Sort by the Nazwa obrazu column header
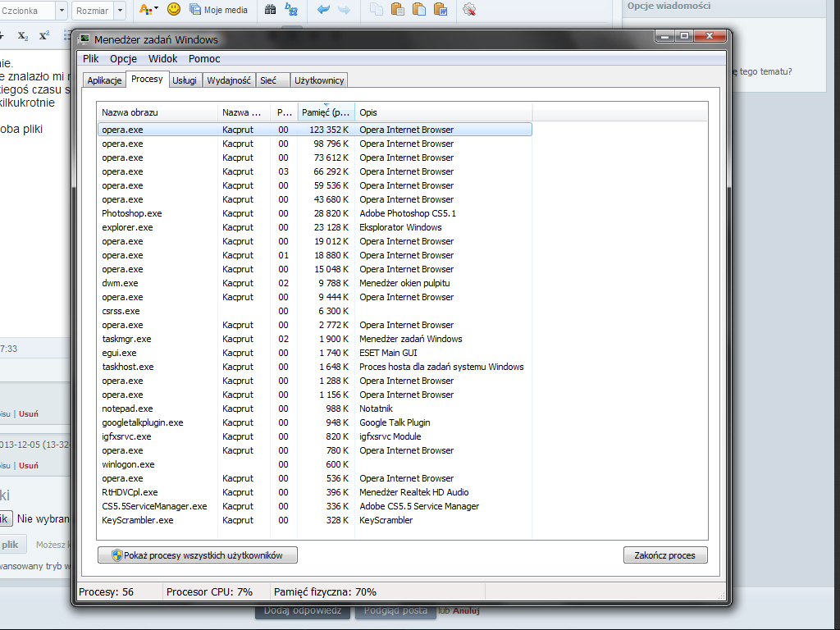This screenshot has width=840, height=630. 158,112
